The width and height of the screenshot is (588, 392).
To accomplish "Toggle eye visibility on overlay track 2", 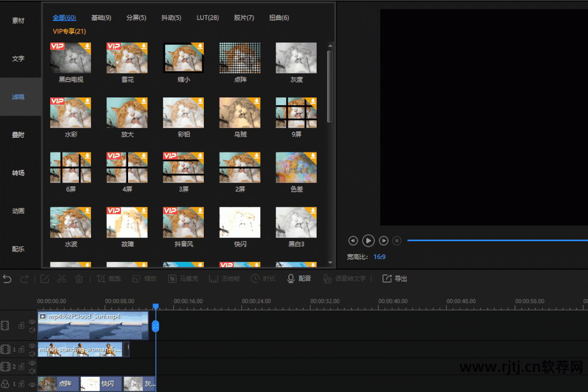I will tap(32, 363).
